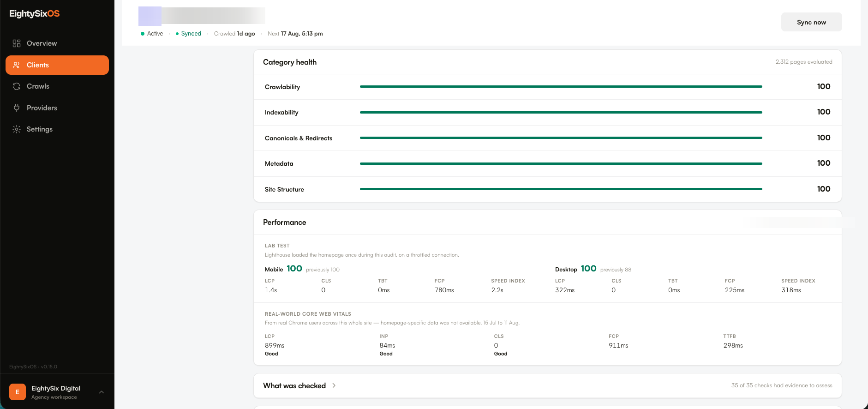This screenshot has width=868, height=409.
Task: Click the Site Structure score 100
Action: point(824,189)
